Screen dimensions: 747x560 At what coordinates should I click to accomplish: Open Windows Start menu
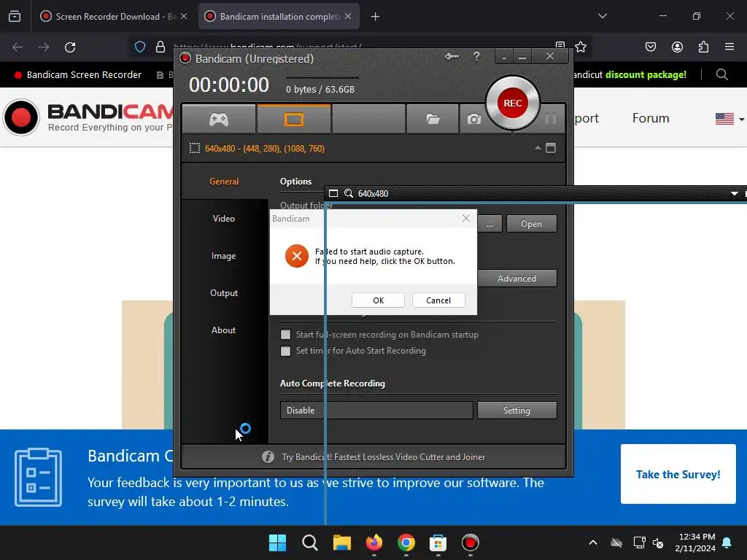pyautogui.click(x=277, y=542)
